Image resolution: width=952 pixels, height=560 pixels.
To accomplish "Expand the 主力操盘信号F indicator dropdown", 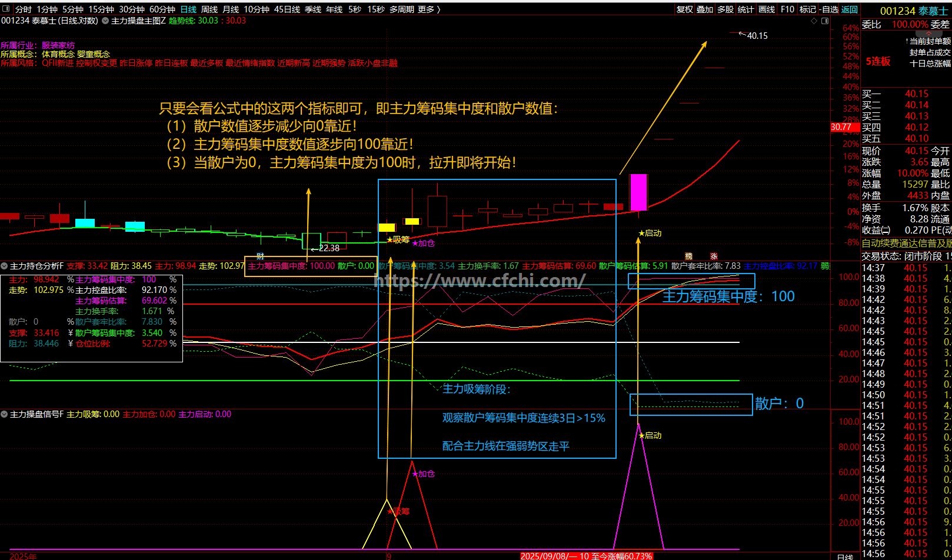I will tap(4, 414).
